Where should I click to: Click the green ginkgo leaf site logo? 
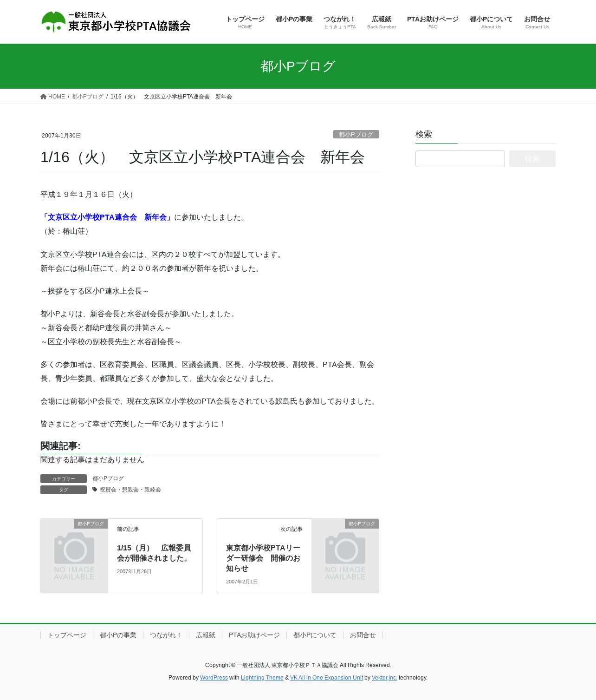(53, 22)
